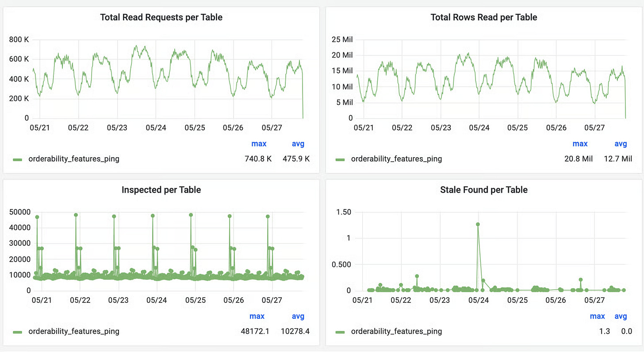
Task: Click the 12.7 Mil avg value
Action: click(x=618, y=159)
